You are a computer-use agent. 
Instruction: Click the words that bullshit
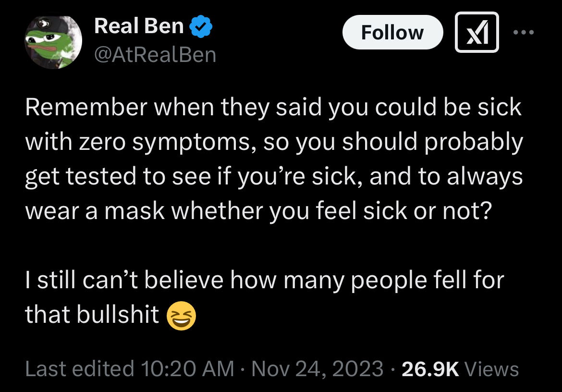coord(92,315)
